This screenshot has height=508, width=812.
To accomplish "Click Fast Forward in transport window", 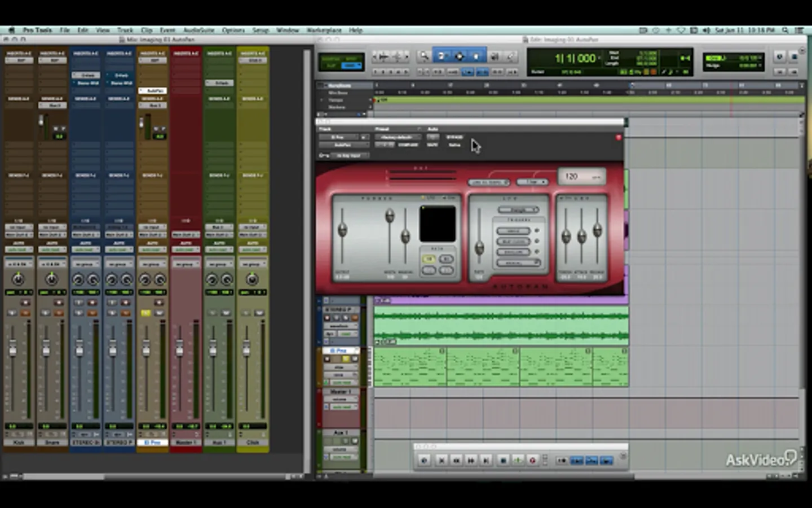I will coord(471,461).
